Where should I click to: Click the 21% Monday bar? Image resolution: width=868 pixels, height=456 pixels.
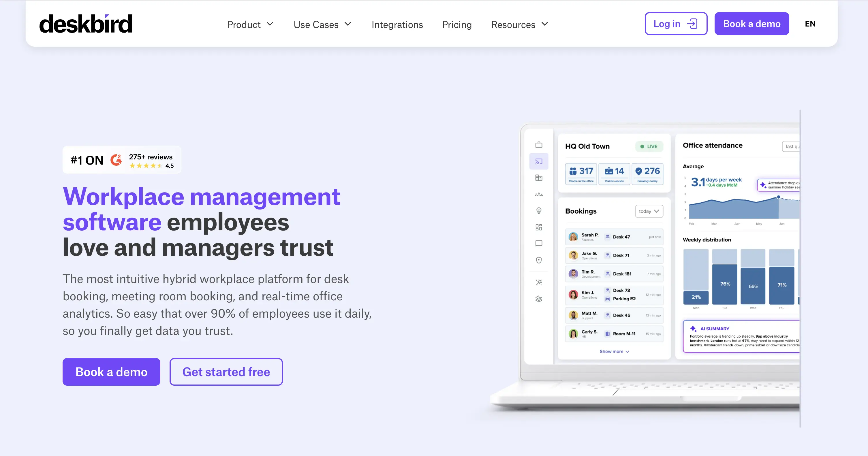(696, 297)
